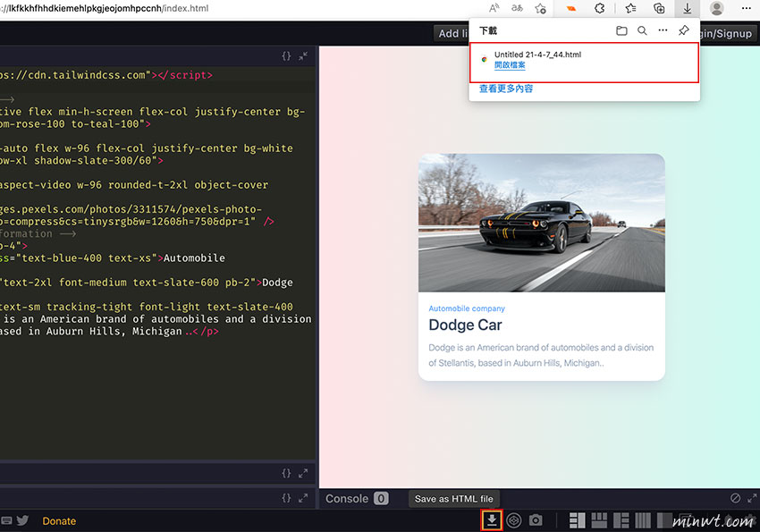Switch to the third layout icon with right panes
The height and width of the screenshot is (532, 760).
pos(621,520)
